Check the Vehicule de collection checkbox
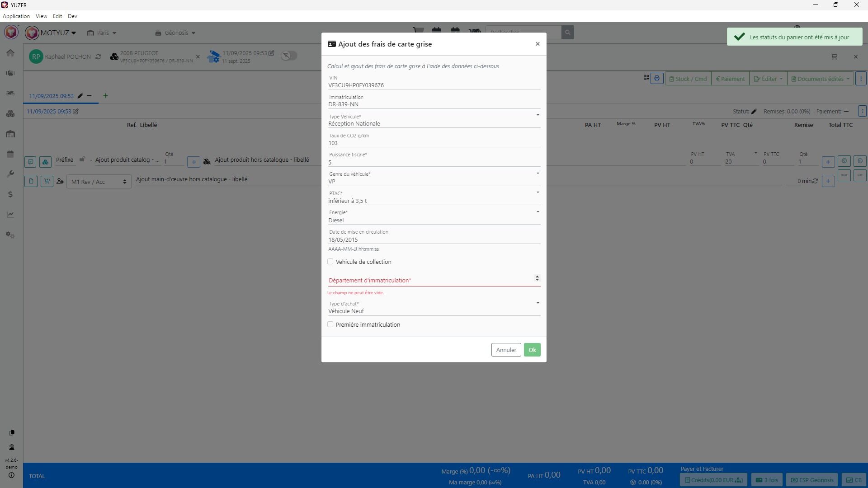Viewport: 868px width, 488px height. click(x=330, y=262)
